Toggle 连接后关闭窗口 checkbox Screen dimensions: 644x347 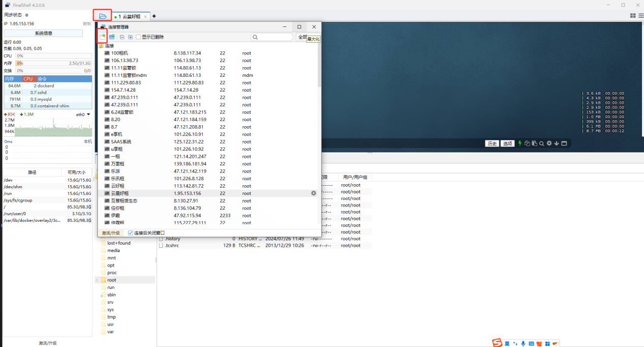click(x=131, y=233)
